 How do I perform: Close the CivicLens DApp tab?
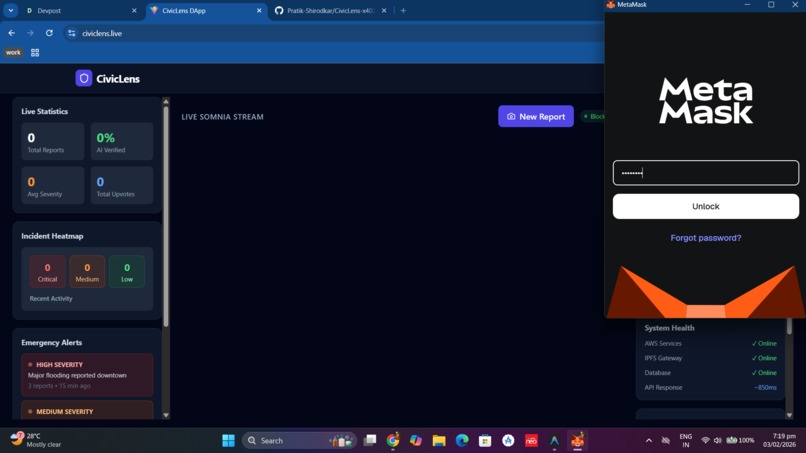259,10
